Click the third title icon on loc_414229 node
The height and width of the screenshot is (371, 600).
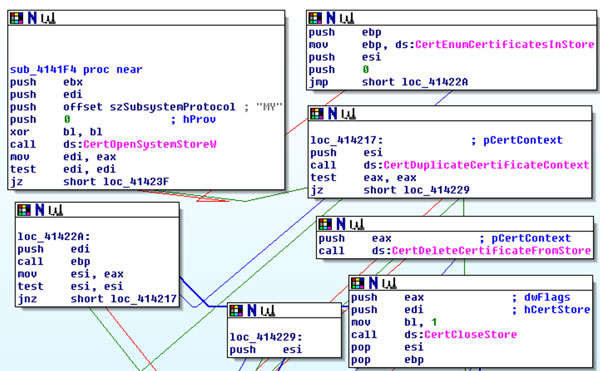(x=268, y=310)
